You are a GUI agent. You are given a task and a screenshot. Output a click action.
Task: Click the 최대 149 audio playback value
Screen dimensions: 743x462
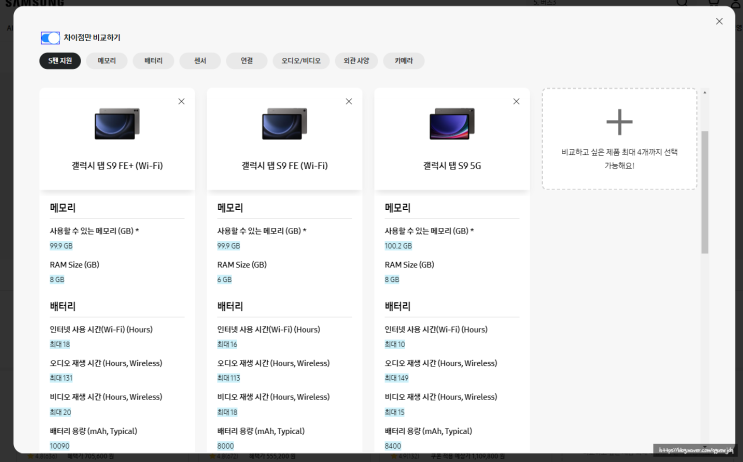click(397, 378)
